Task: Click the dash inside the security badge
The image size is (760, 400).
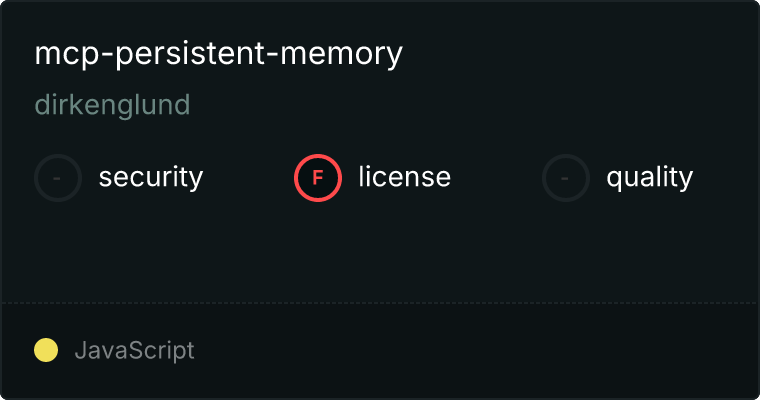Action: point(57,178)
